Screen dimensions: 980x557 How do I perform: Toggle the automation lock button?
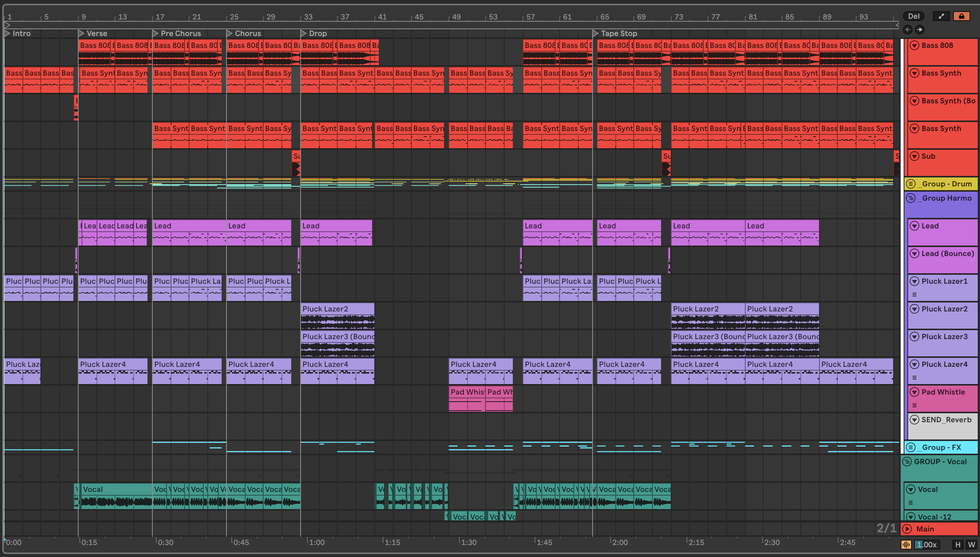coord(961,16)
